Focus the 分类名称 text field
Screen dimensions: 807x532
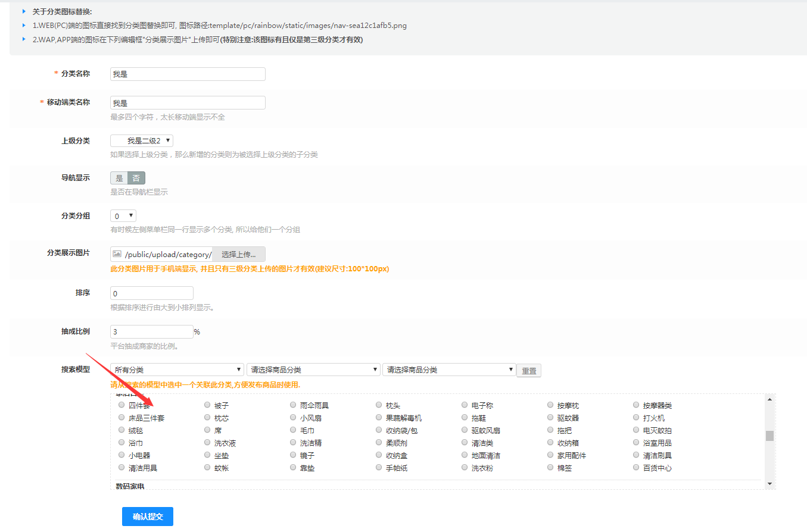pos(188,74)
